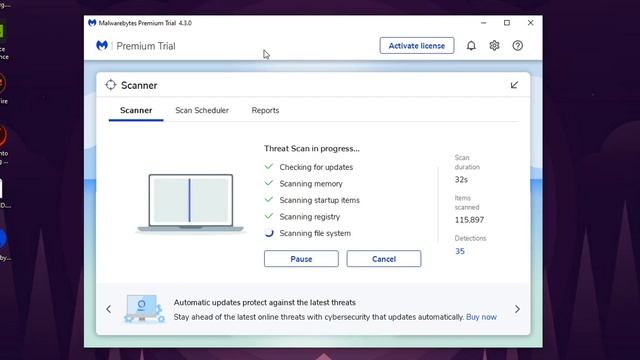Close the Malwarebytes window
Viewport: 640px width, 360px height.
pos(530,23)
